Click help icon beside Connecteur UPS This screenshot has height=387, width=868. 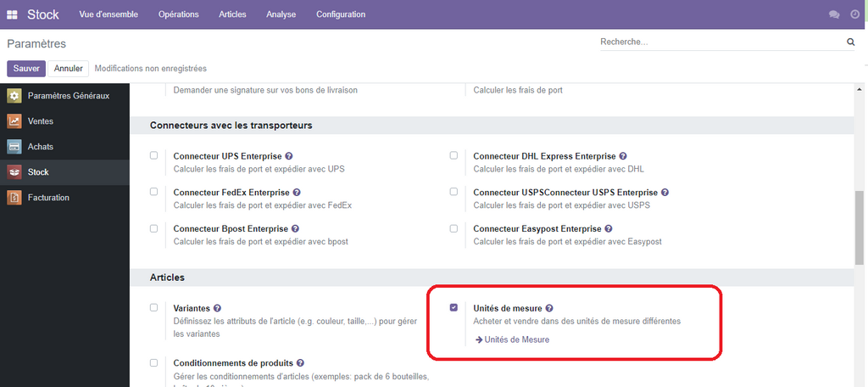pyautogui.click(x=289, y=156)
